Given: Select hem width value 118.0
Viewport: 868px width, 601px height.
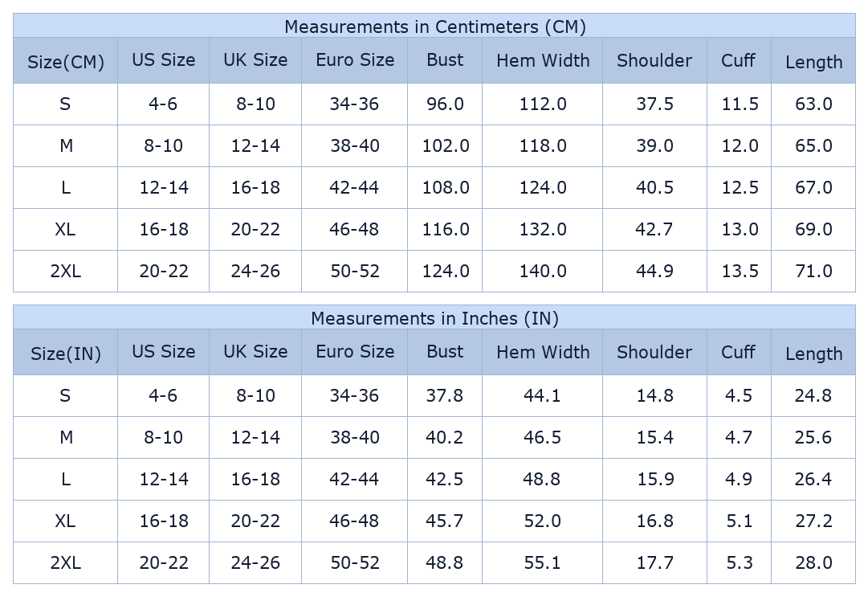Looking at the screenshot, I should (x=543, y=145).
